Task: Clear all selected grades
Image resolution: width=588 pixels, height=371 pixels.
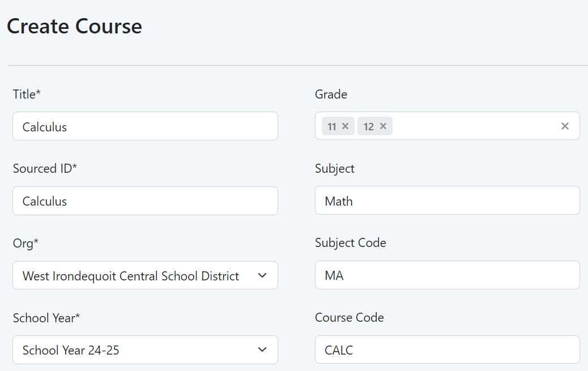Action: point(565,126)
